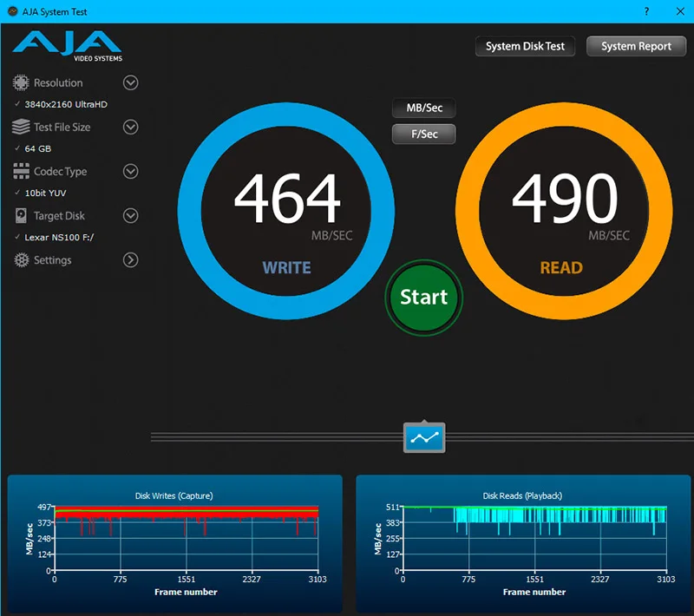694x616 pixels.
Task: Click the Test File Size stack icon
Action: coord(21,127)
